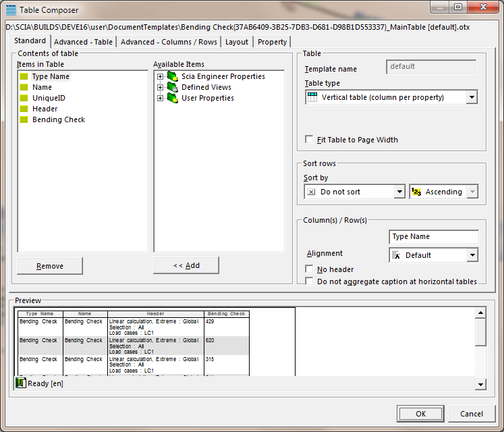
Task: Click the Type Name caption input field
Action: (434, 237)
